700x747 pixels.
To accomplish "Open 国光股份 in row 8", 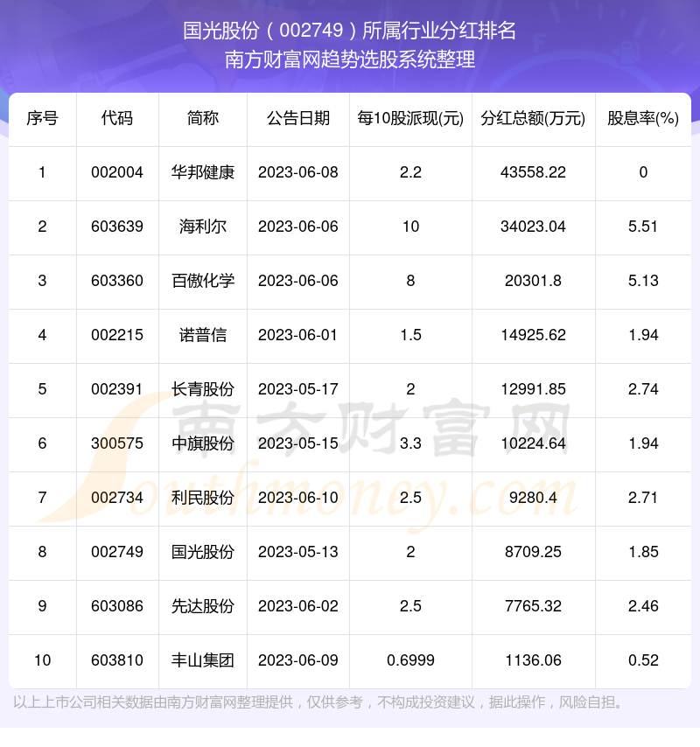I will coord(203,552).
